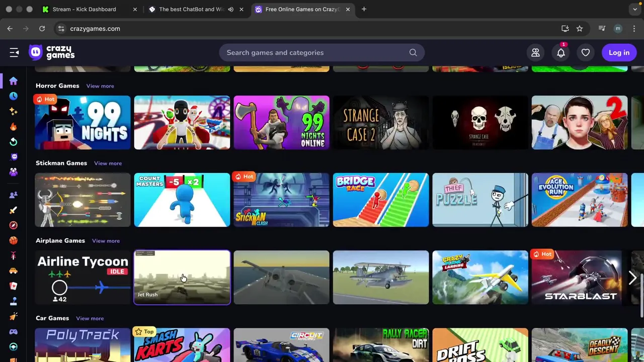Bookmark this page with star icon
644x362 pixels.
tap(580, 29)
